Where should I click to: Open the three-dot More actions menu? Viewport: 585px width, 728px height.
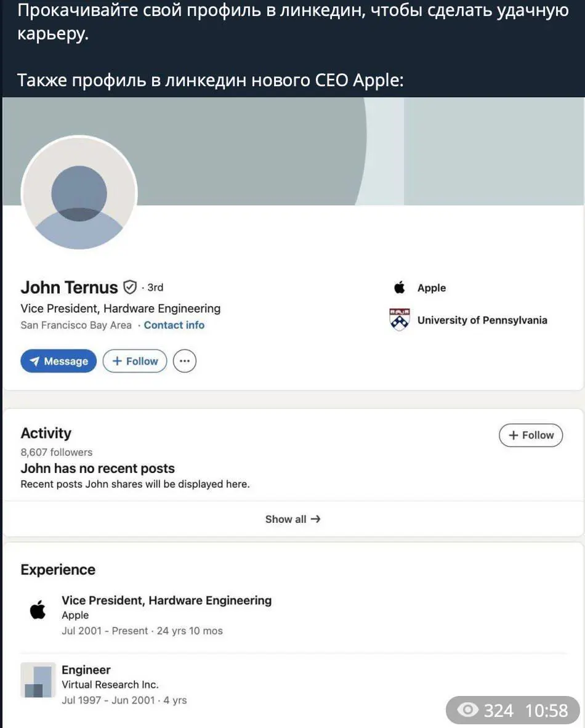click(x=185, y=361)
